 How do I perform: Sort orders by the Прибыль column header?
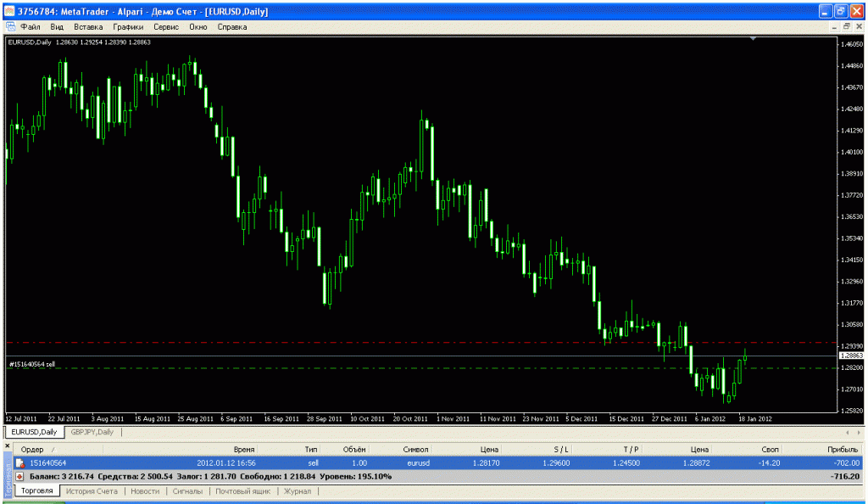(844, 448)
